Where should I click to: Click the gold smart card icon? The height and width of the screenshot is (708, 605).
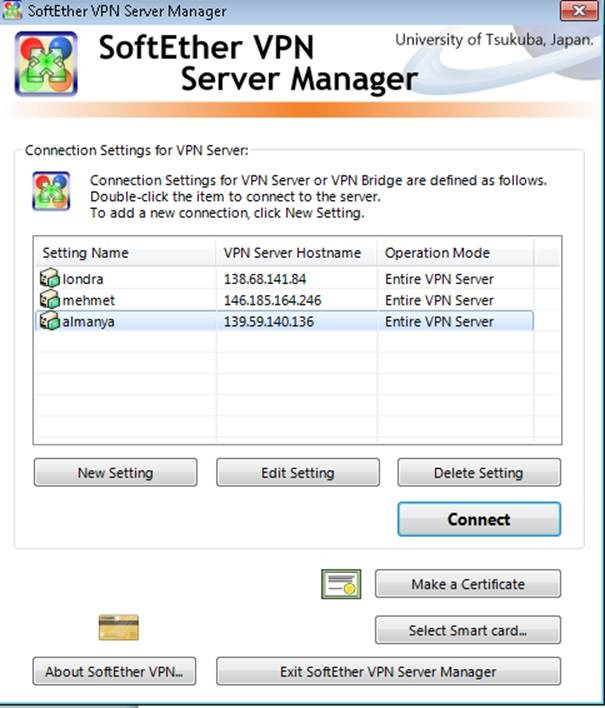click(118, 627)
